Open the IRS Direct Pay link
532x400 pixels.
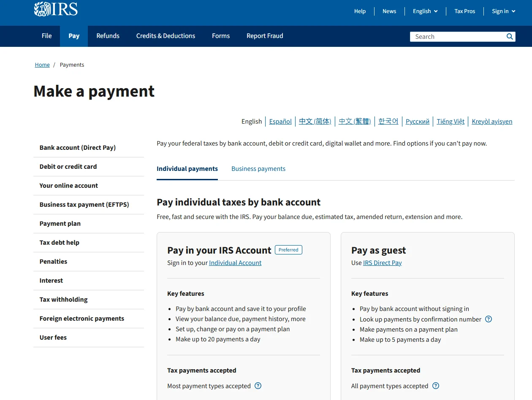[x=382, y=263]
